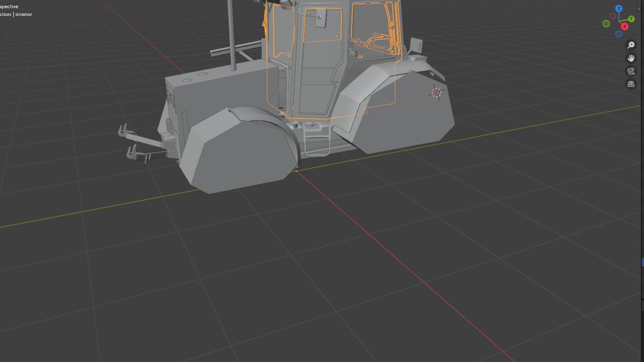
Task: Click the green Y axis gizmo ball
Action: point(631,19)
